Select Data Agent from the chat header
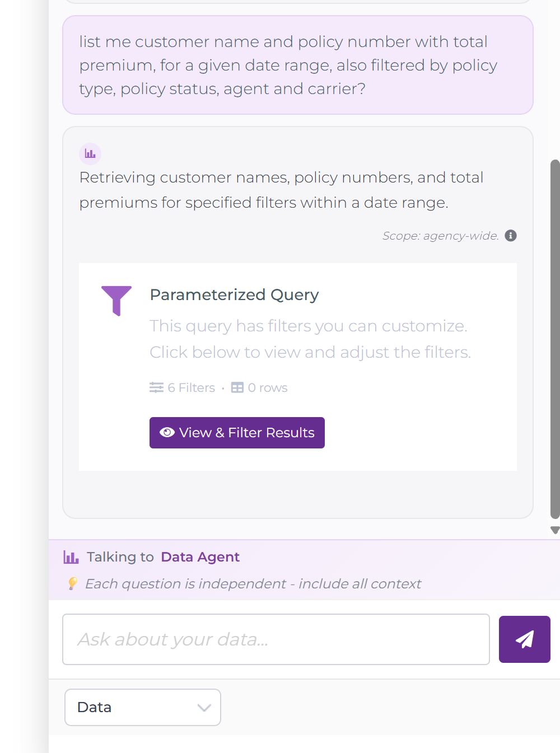The height and width of the screenshot is (753, 560). 200,556
